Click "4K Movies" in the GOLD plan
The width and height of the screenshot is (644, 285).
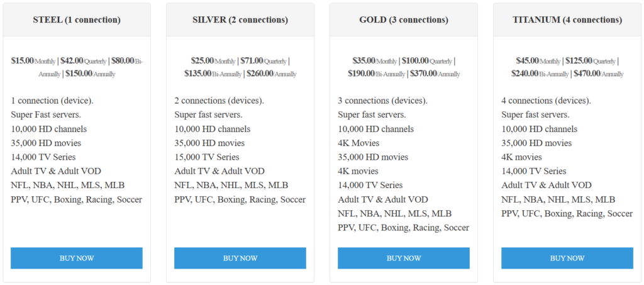[x=358, y=143]
